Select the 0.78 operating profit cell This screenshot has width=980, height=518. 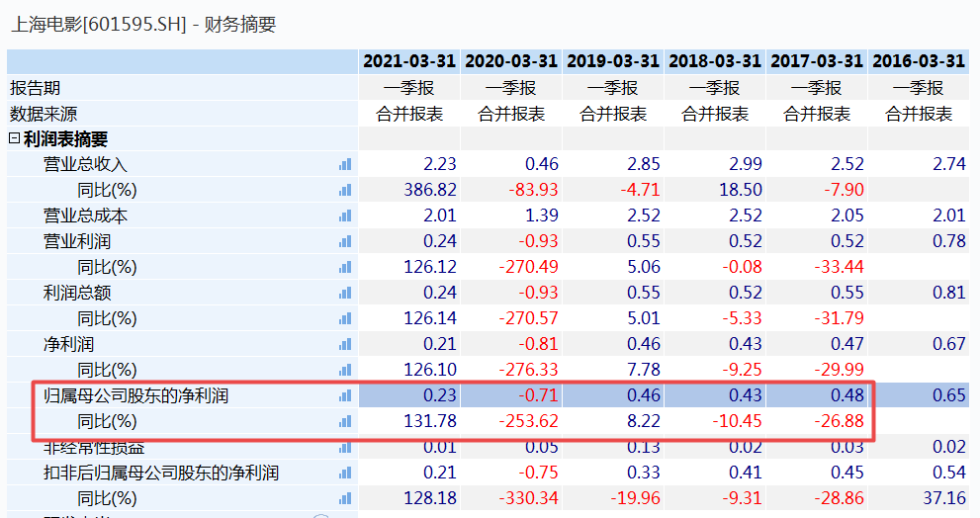(919, 241)
